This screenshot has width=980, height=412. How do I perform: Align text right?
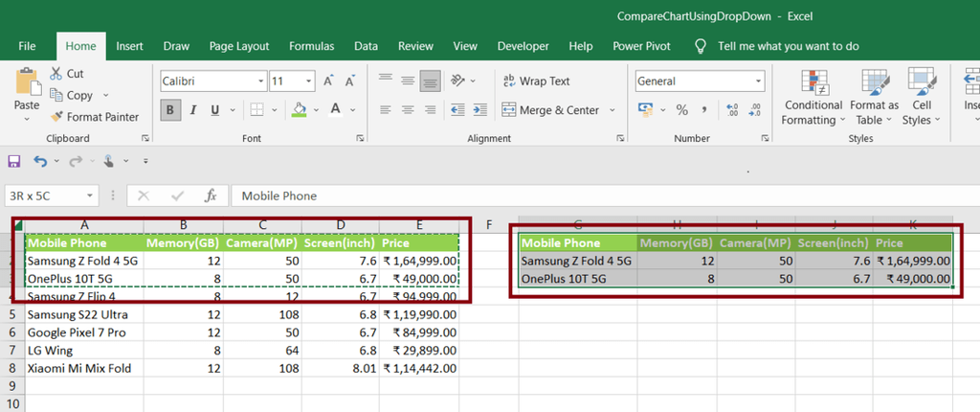point(430,110)
